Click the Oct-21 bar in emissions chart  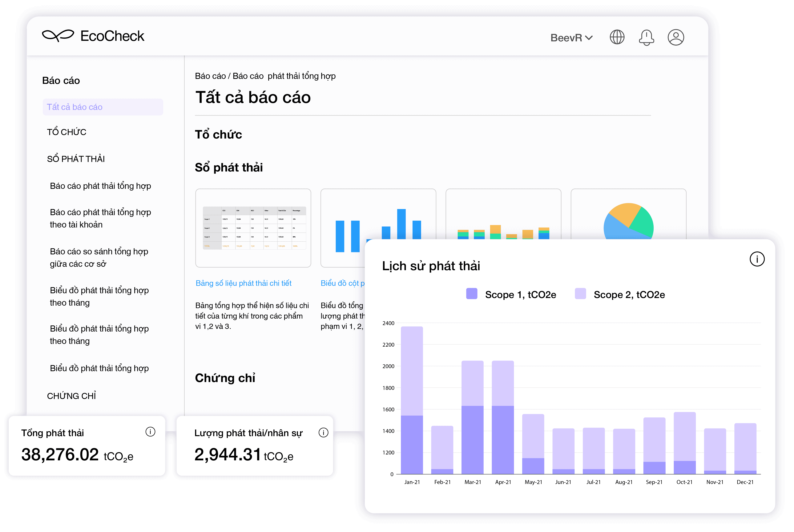point(684,443)
